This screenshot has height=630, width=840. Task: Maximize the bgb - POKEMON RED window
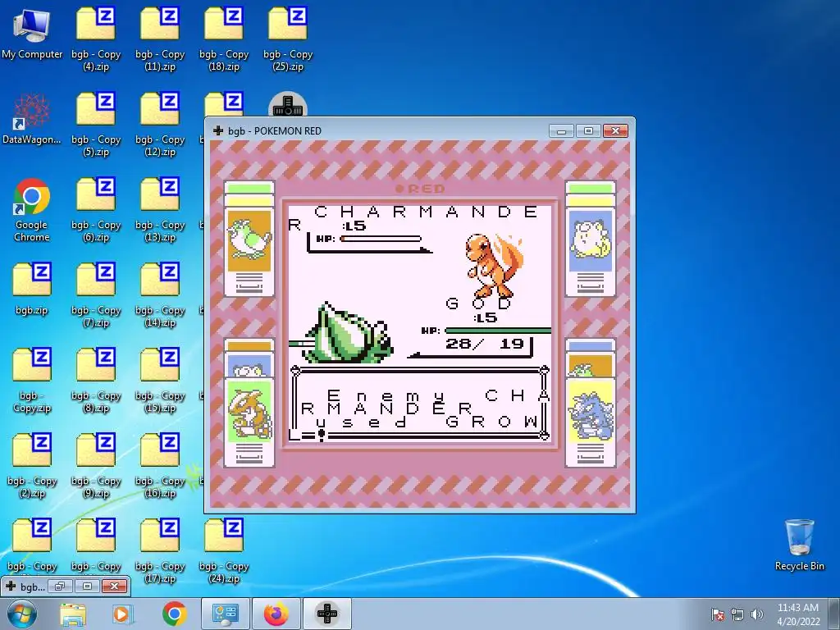pos(588,131)
